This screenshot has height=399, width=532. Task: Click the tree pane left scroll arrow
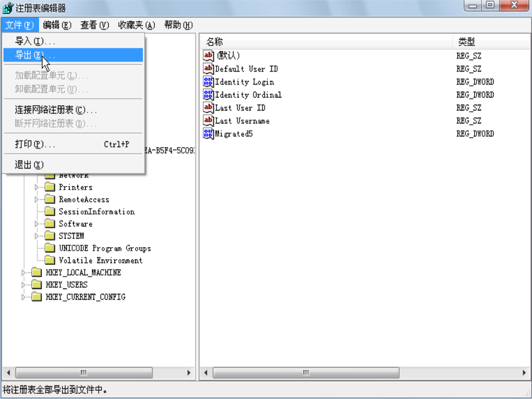[x=8, y=372]
